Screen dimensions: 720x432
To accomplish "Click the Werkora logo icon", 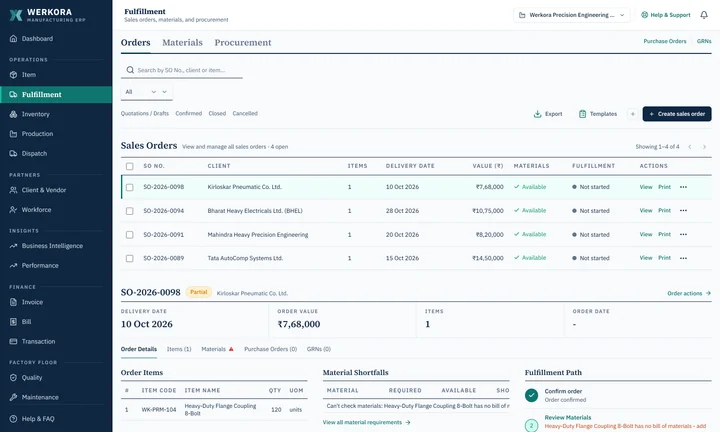I will [16, 15].
